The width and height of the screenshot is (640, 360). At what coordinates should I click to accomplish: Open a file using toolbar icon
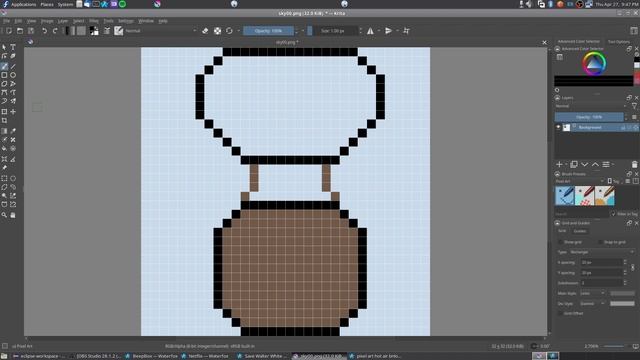20,31
